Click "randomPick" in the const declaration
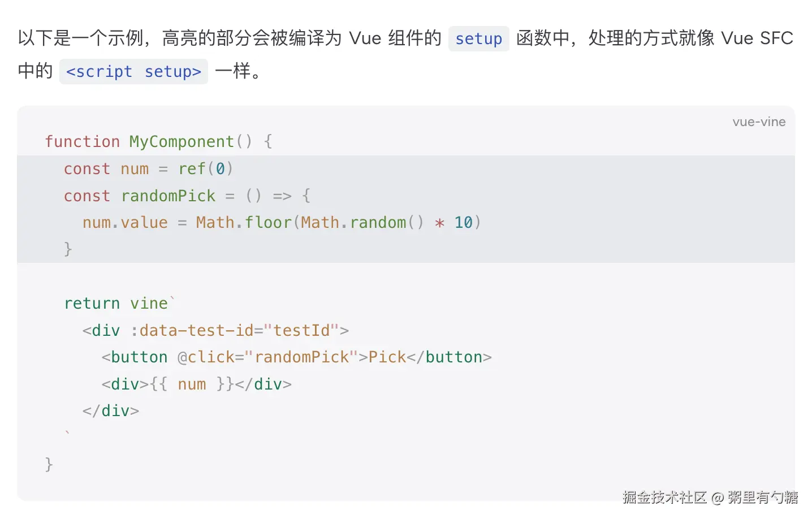812x519 pixels. tap(168, 196)
